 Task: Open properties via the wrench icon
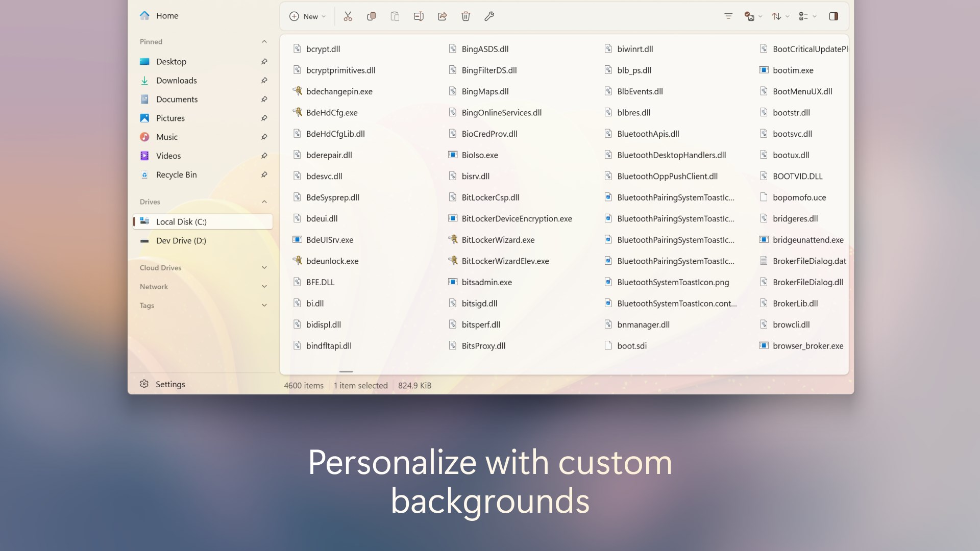point(489,16)
